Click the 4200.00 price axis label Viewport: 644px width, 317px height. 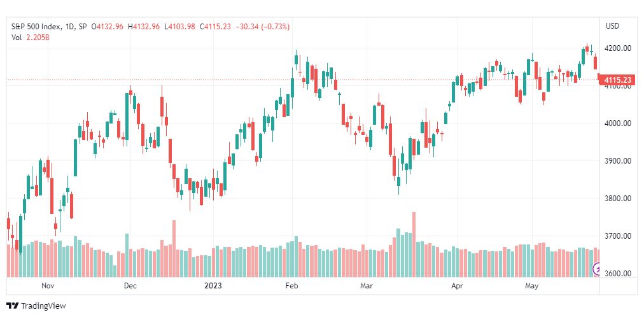tap(619, 48)
